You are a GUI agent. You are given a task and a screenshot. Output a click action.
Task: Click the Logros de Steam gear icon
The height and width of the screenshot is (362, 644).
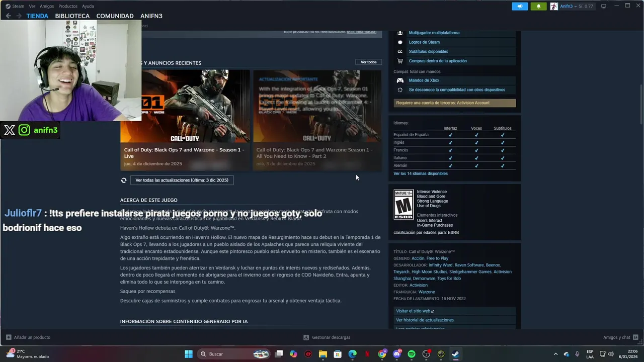(x=400, y=42)
